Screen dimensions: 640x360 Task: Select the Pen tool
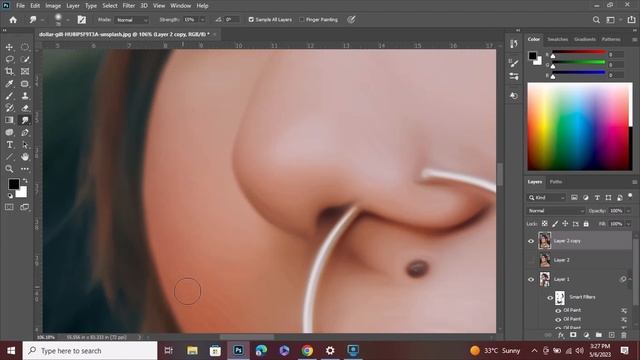point(25,132)
